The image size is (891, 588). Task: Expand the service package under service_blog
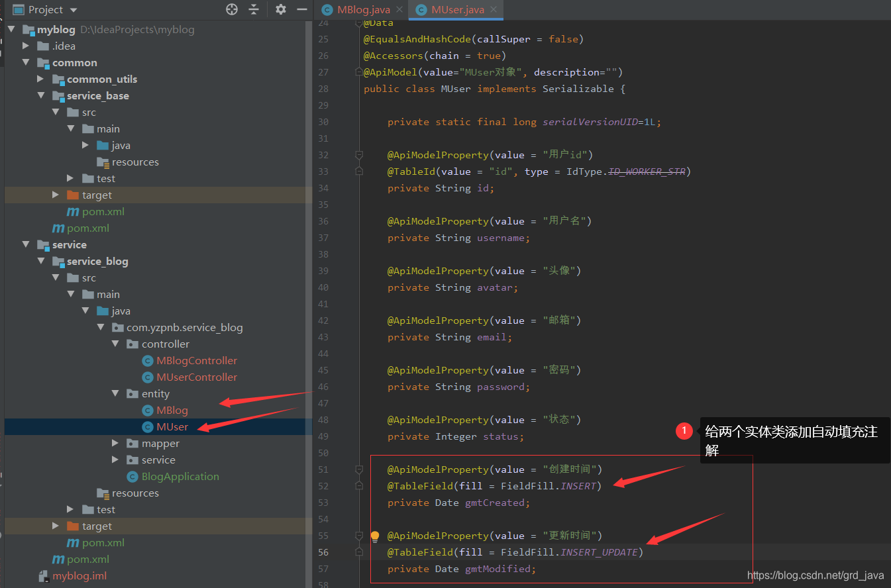point(115,460)
